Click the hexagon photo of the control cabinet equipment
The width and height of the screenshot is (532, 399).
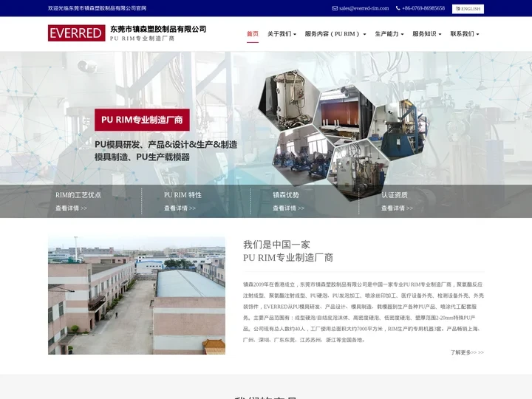click(359, 170)
